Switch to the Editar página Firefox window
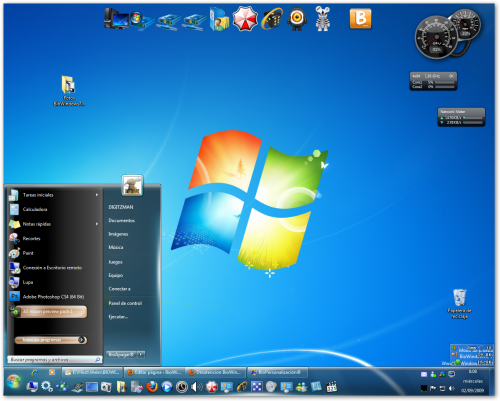 click(154, 372)
